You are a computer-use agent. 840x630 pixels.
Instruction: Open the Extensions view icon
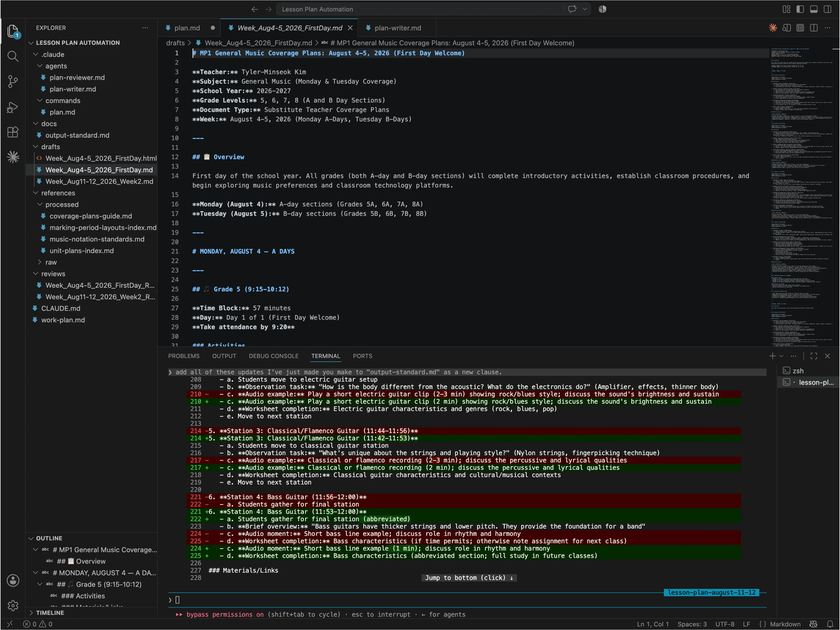[13, 132]
